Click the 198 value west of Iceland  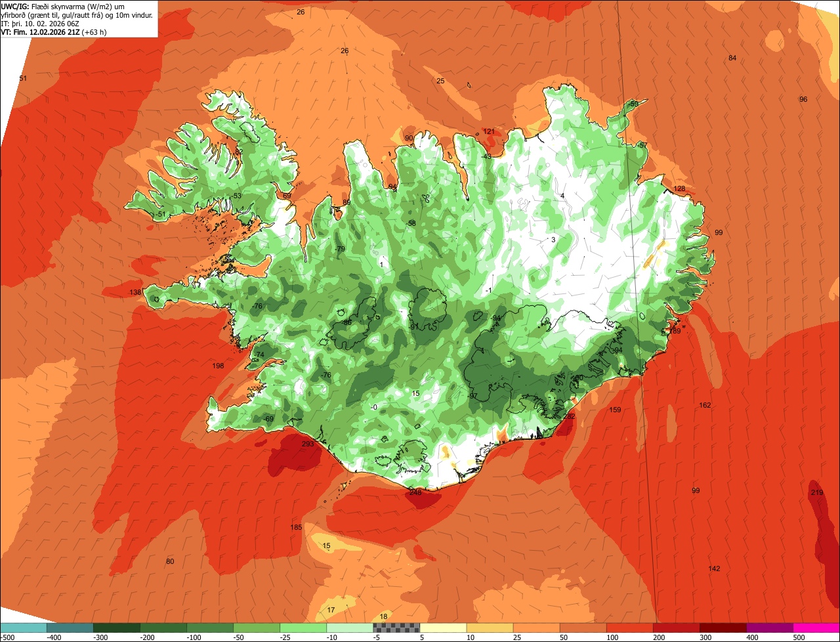[219, 366]
